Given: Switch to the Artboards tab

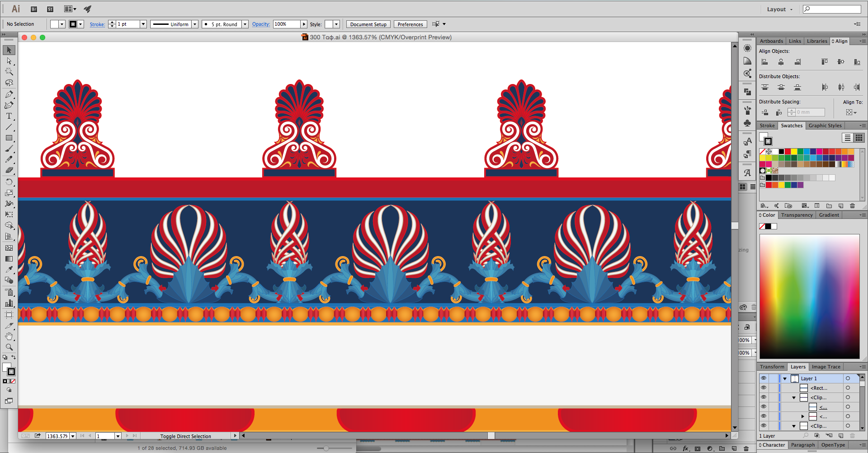Looking at the screenshot, I should point(771,41).
